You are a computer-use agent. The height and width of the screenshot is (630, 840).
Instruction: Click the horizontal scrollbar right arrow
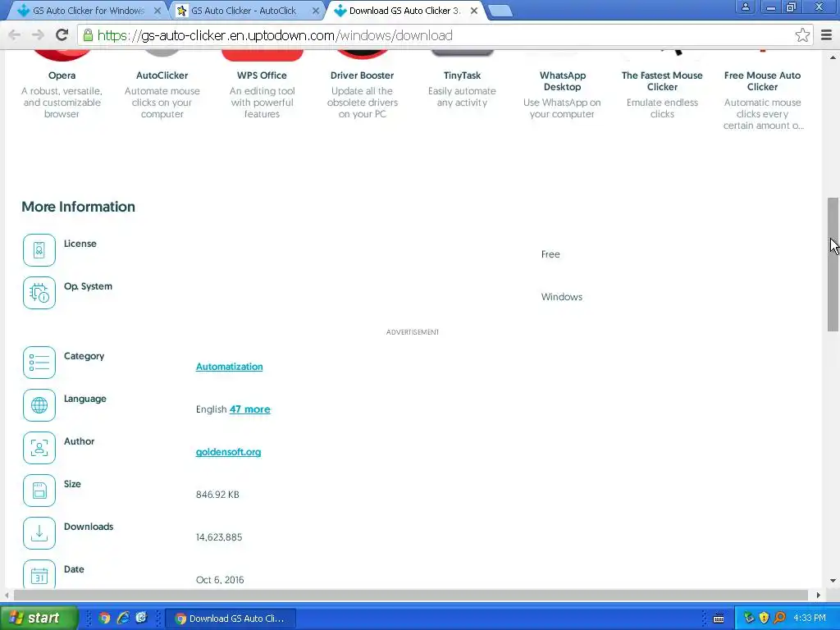818,596
